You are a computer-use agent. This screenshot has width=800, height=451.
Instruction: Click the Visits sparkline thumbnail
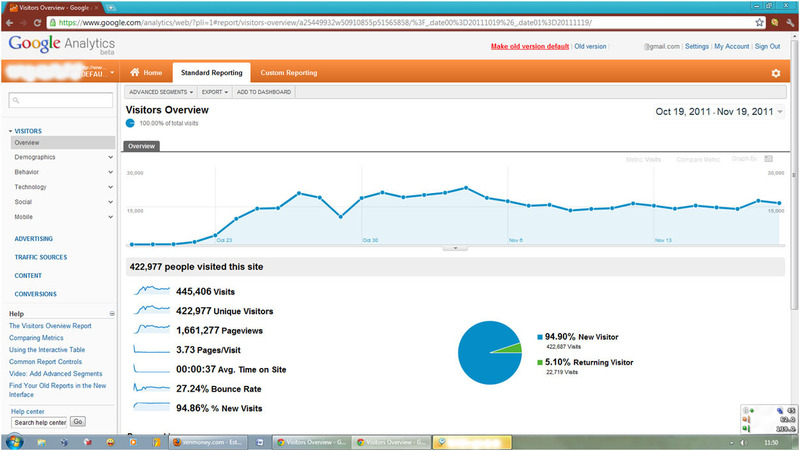pyautogui.click(x=152, y=291)
